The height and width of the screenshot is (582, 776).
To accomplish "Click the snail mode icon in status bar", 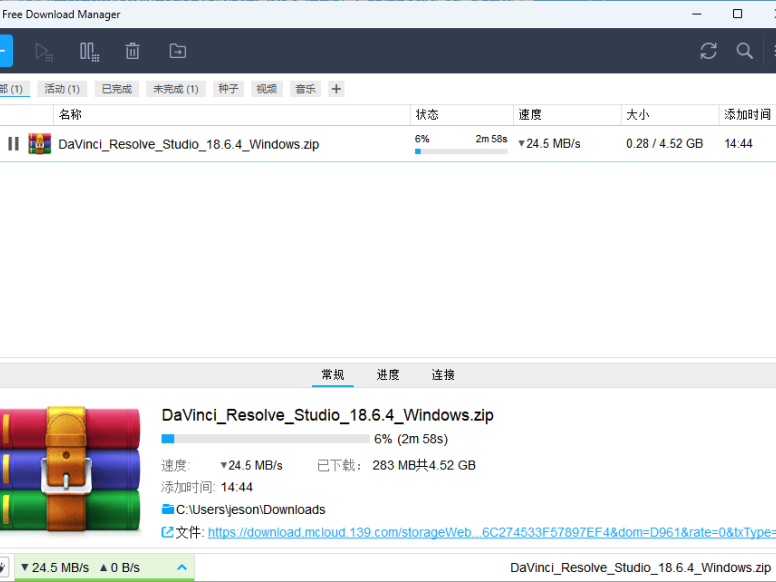I will tap(3, 567).
